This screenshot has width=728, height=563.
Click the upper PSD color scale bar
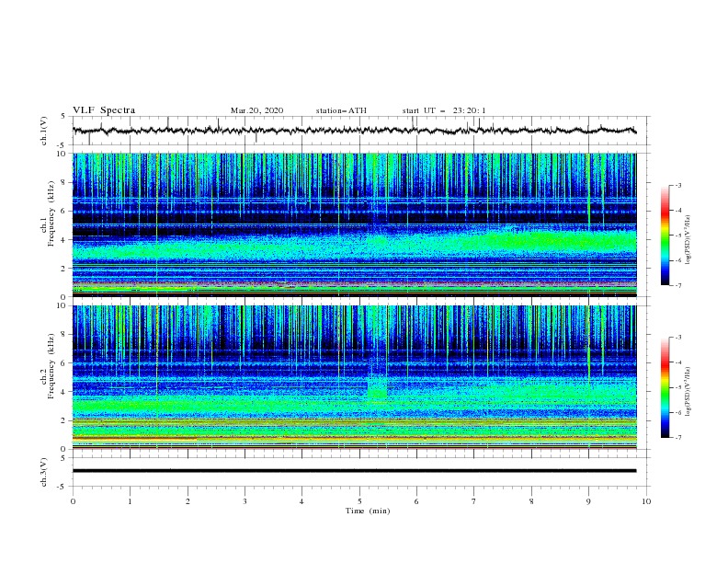coord(665,236)
